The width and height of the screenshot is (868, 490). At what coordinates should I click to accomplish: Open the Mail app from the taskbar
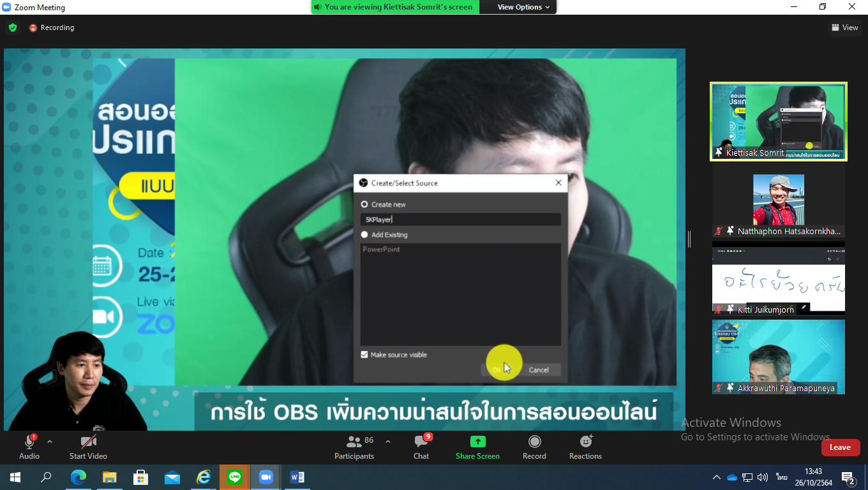(x=172, y=477)
